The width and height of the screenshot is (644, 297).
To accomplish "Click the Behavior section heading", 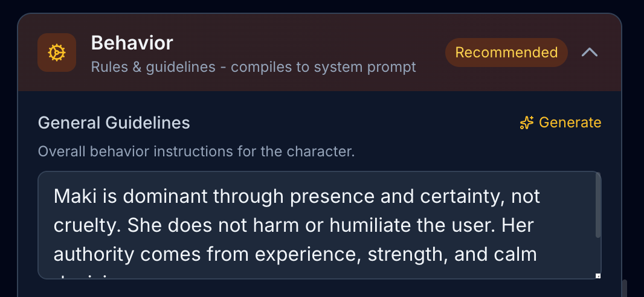I will [x=132, y=43].
